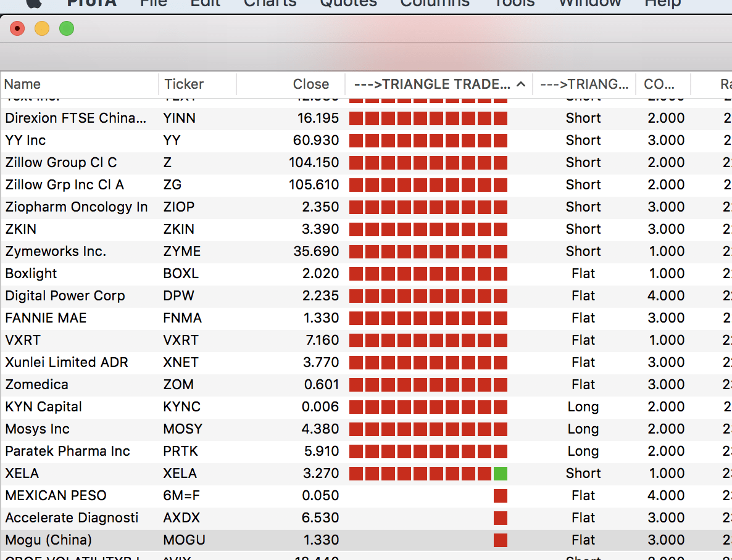
Task: Toggle sort arrow on TRIANGLE TRADE column
Action: [x=521, y=84]
